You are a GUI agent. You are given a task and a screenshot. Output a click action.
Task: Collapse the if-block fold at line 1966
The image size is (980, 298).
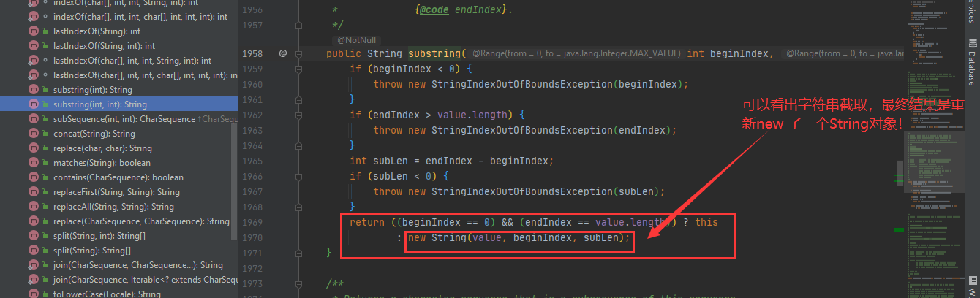click(298, 176)
